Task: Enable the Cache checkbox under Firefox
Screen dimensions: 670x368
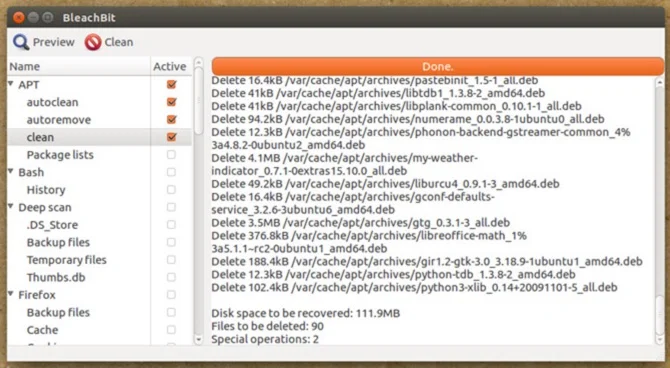Action: (x=171, y=330)
